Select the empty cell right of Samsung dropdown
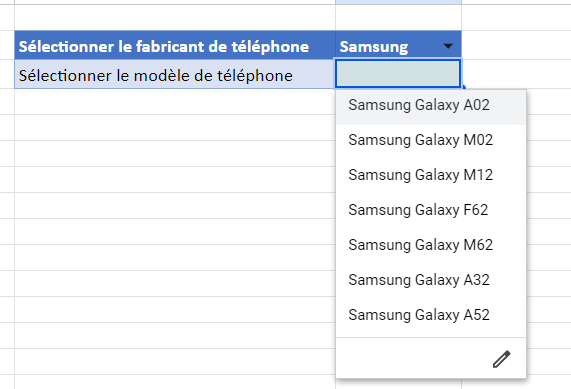Image resolution: width=571 pixels, height=389 pixels. [x=516, y=46]
